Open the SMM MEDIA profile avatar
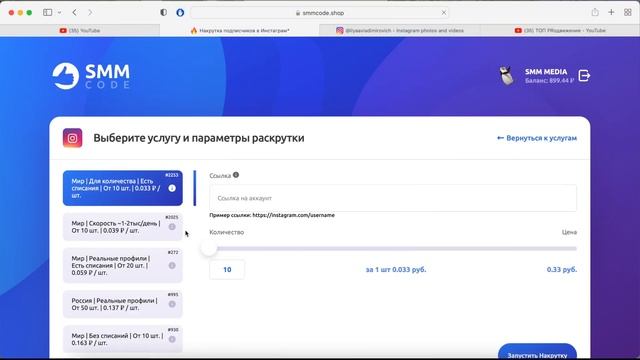Image resolution: width=640 pixels, height=360 pixels. pyautogui.click(x=507, y=76)
